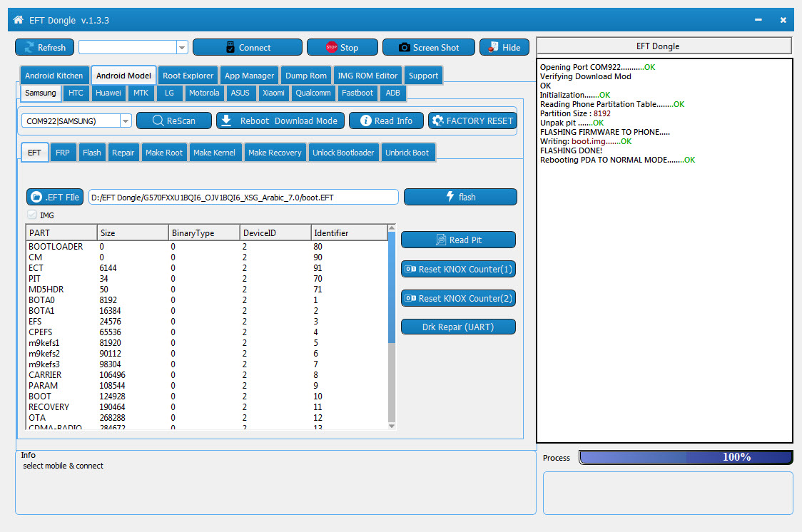
Task: Click the flash button with lightning icon
Action: (x=460, y=197)
